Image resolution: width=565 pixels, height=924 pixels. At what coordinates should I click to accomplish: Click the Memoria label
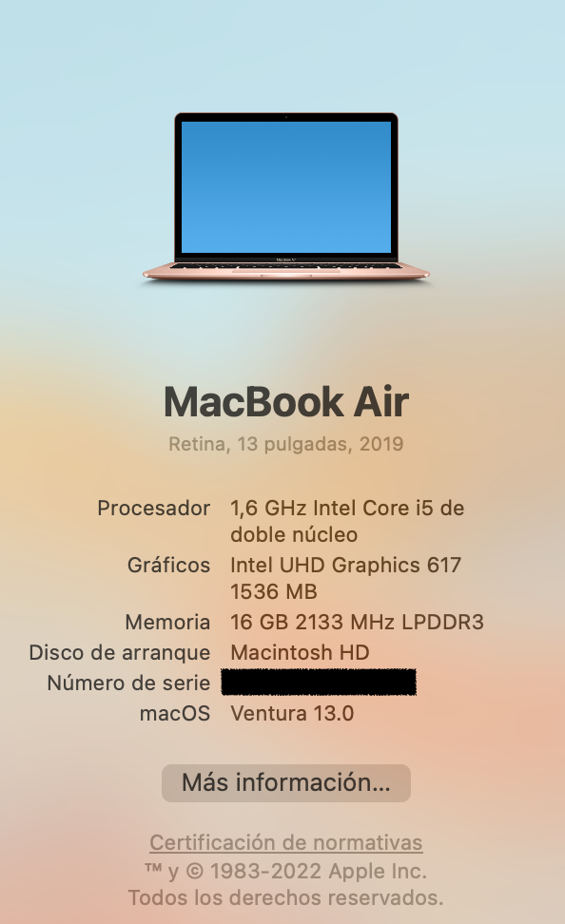167,622
